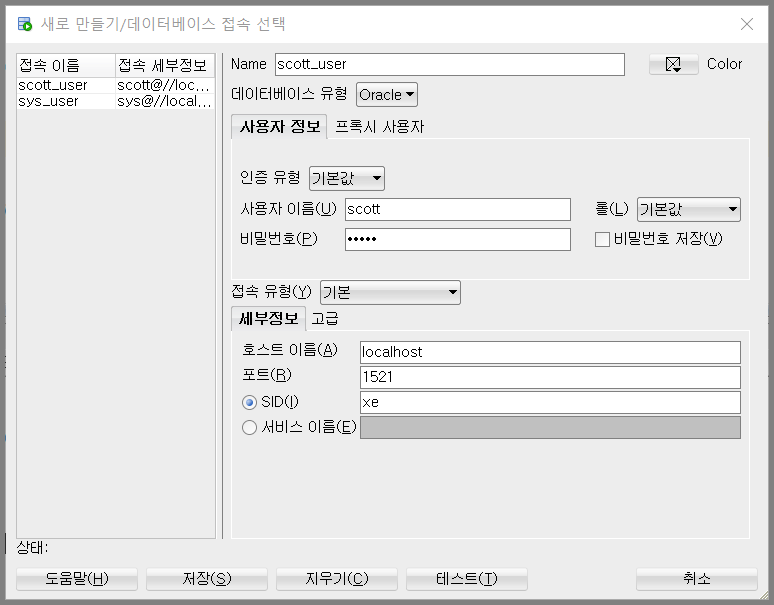Switch to the 프록시 사용자 tab

point(379,127)
